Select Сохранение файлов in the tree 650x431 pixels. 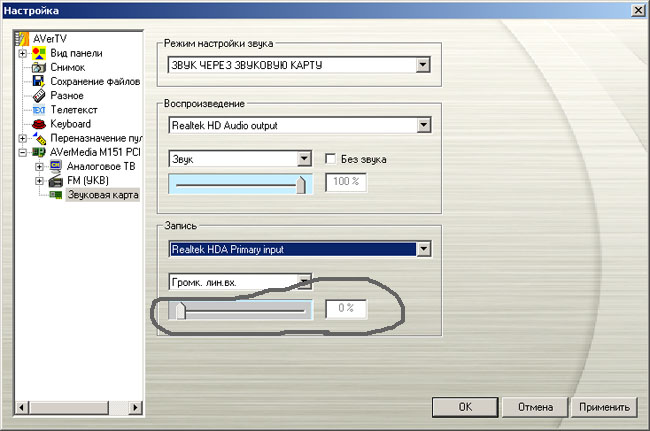coord(95,81)
